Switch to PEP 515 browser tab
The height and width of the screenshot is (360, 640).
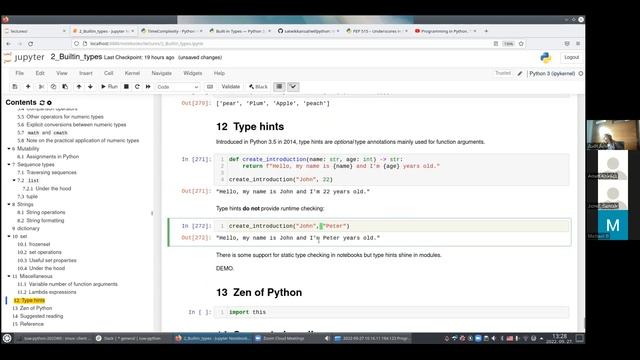376,31
